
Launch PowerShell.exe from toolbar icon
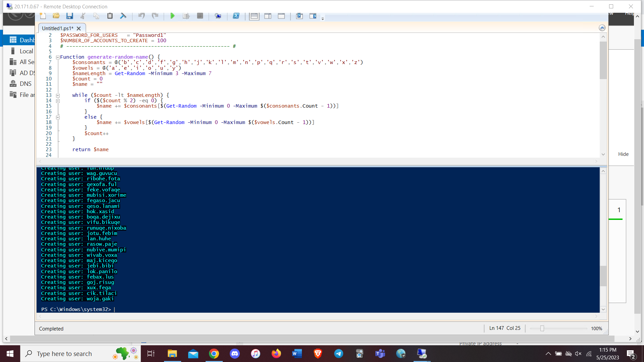(x=236, y=16)
